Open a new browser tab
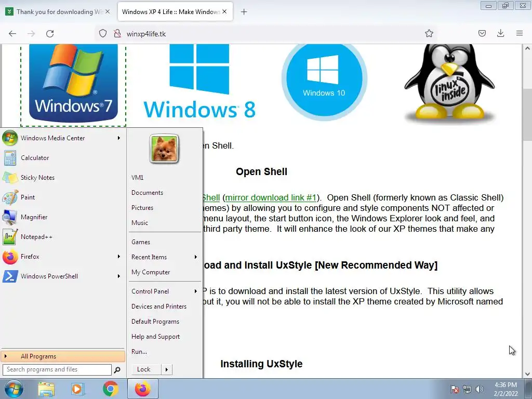Viewport: 532px width, 399px height. (x=244, y=12)
